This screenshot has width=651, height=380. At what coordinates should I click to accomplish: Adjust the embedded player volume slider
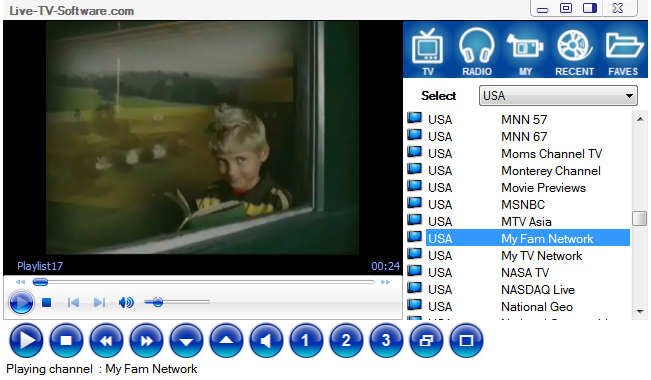click(176, 302)
